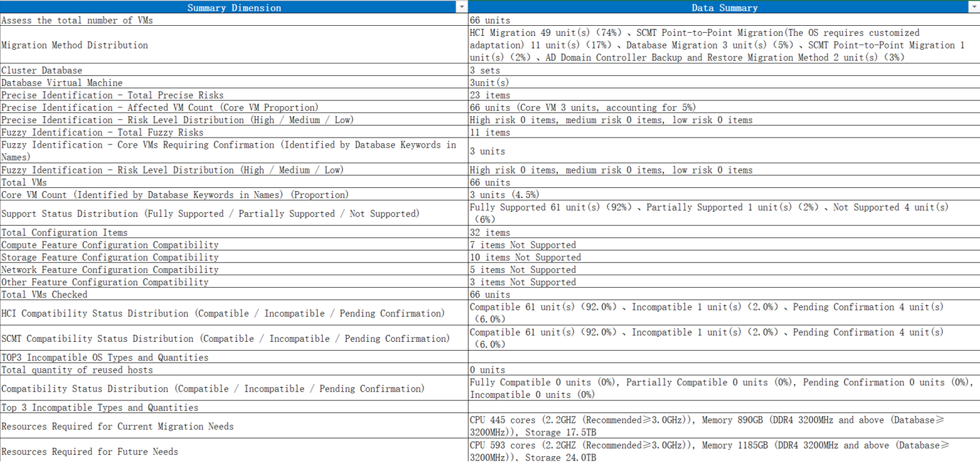Screen dimensions: 980x465
Task: Select 'Compute Feature Configuration Compatibility' cell
Action: tap(234, 245)
